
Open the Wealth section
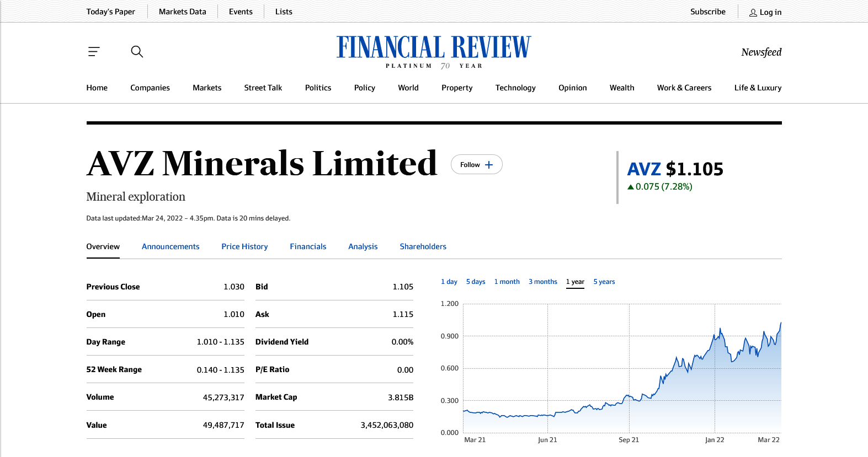click(622, 88)
